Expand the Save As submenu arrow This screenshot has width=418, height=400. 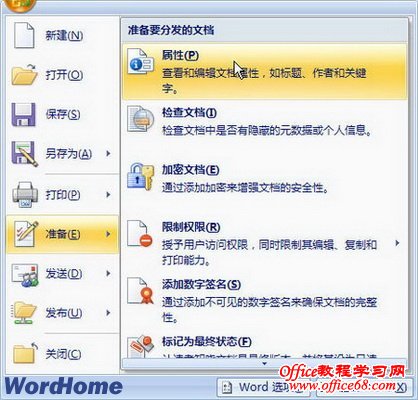click(x=108, y=154)
